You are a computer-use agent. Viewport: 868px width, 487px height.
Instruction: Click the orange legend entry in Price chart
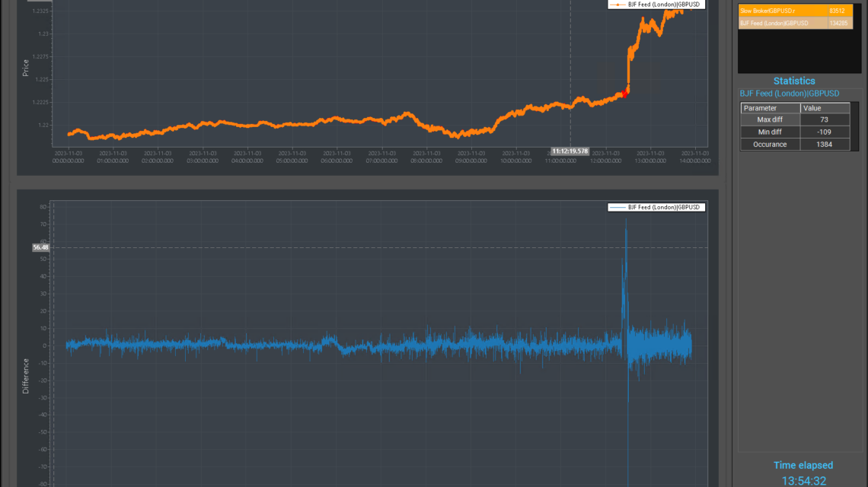click(x=655, y=5)
